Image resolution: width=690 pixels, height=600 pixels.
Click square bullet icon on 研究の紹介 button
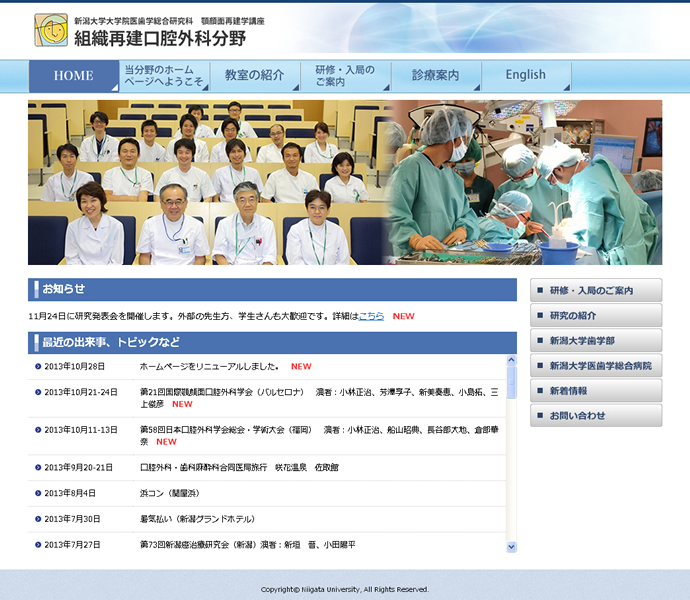tap(540, 315)
